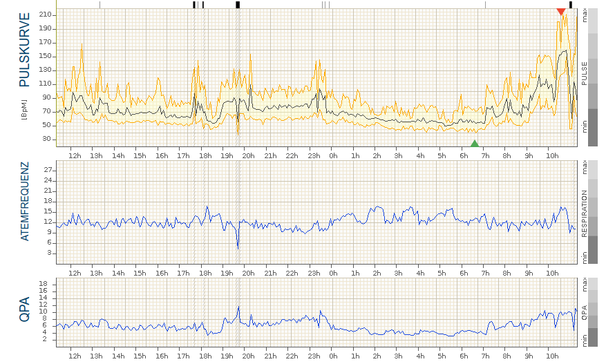This screenshot has width=615, height=364.
Task: Click the PULSE grayscale legend bar
Action: pyautogui.click(x=593, y=77)
